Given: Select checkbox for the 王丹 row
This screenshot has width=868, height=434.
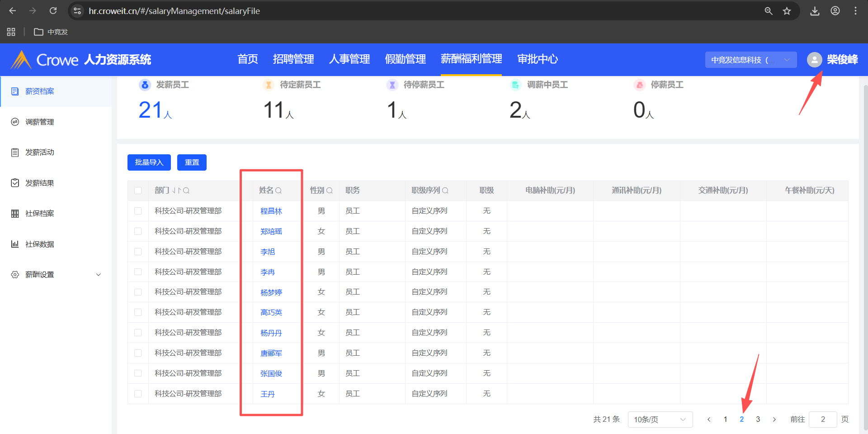Looking at the screenshot, I should click(138, 394).
